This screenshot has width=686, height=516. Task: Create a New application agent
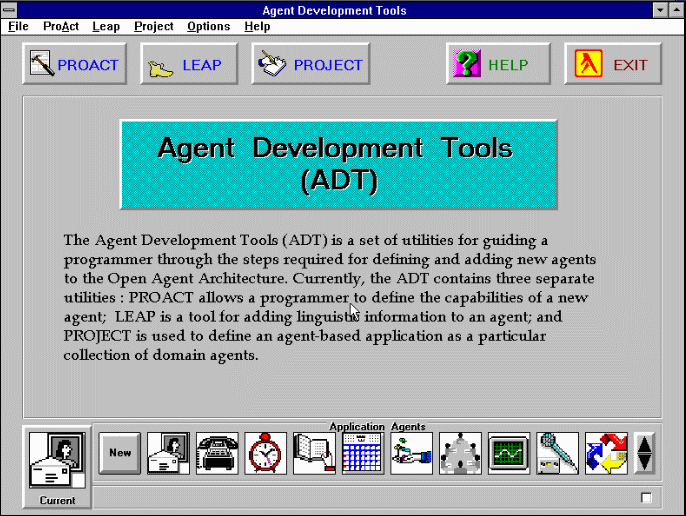[120, 453]
